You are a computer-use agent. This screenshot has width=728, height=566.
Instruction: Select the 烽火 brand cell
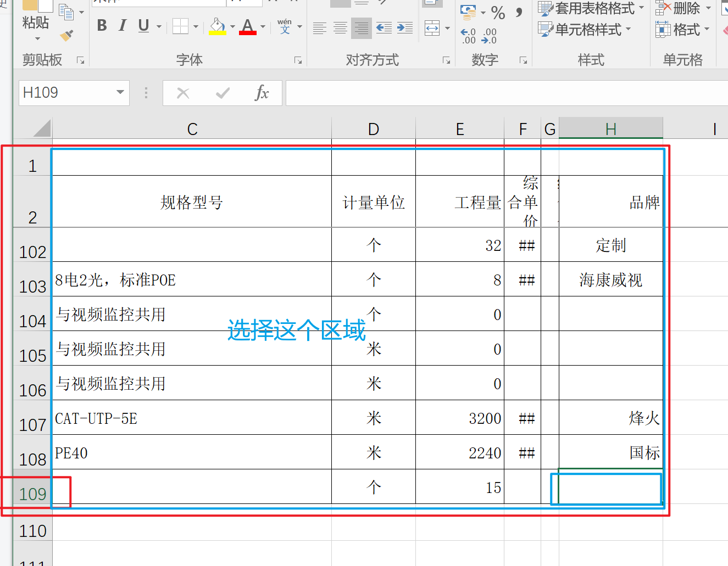point(611,418)
